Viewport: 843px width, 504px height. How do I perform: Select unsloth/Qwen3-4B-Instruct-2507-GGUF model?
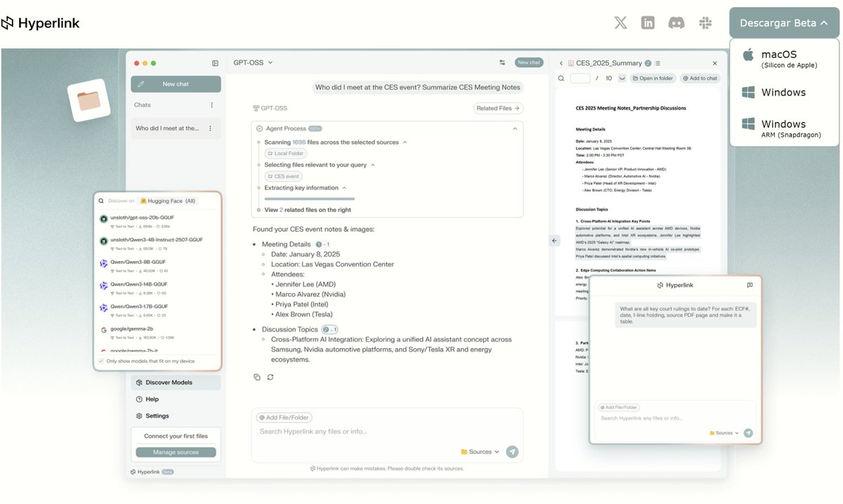(158, 244)
